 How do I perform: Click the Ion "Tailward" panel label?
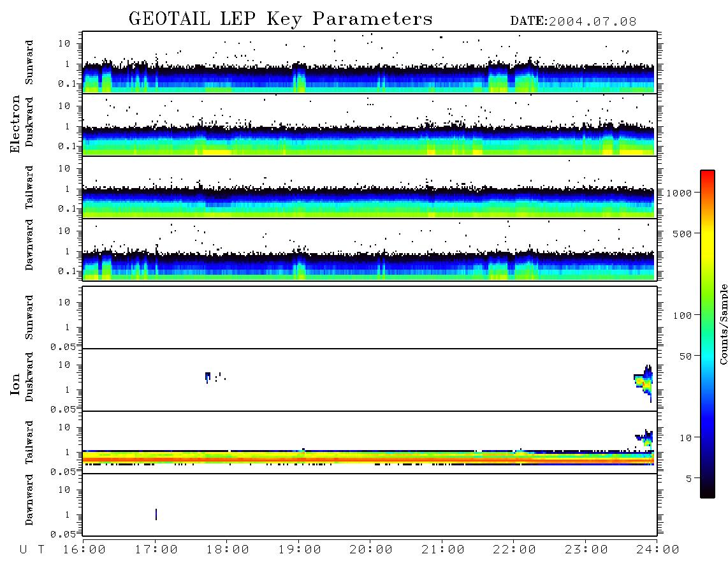point(29,442)
